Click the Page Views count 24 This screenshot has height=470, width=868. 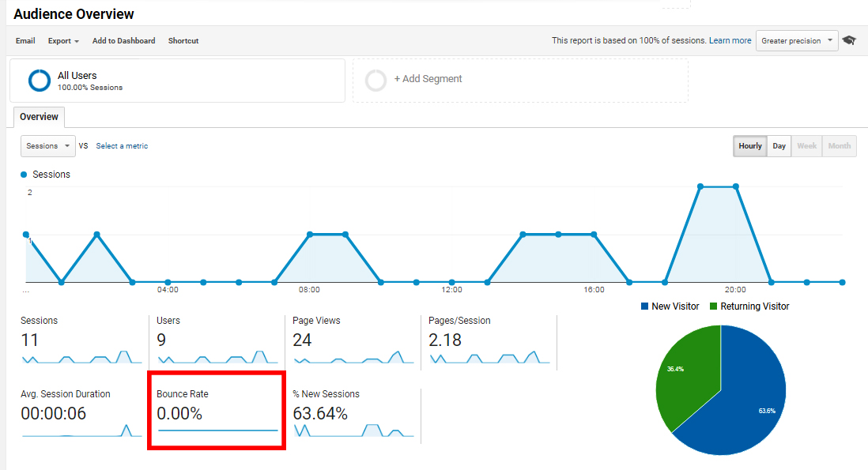[302, 340]
